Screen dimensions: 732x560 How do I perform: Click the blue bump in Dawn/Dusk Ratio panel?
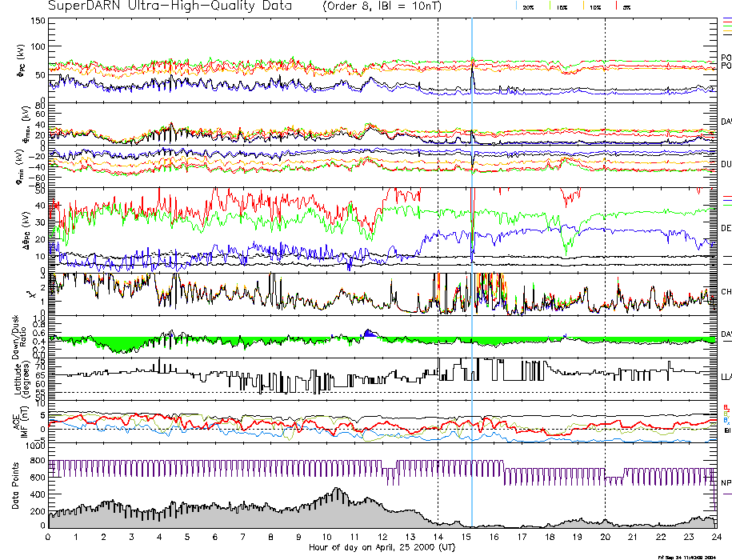click(x=368, y=333)
